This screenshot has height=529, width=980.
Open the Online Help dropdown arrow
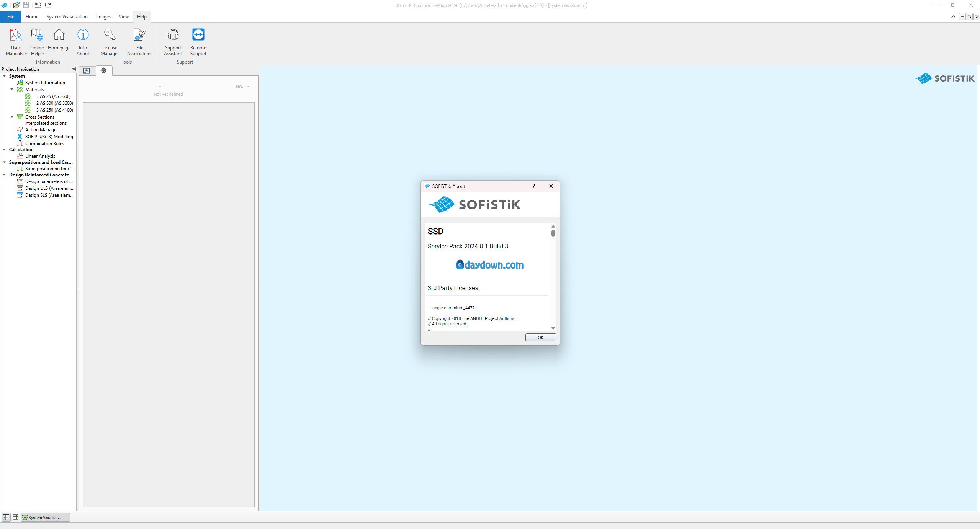43,54
